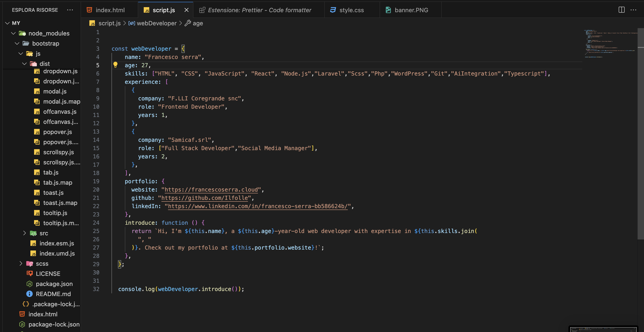Viewport: 644px width, 332px height.
Task: Collapse the bootstrap folder chevron
Action: (17, 43)
